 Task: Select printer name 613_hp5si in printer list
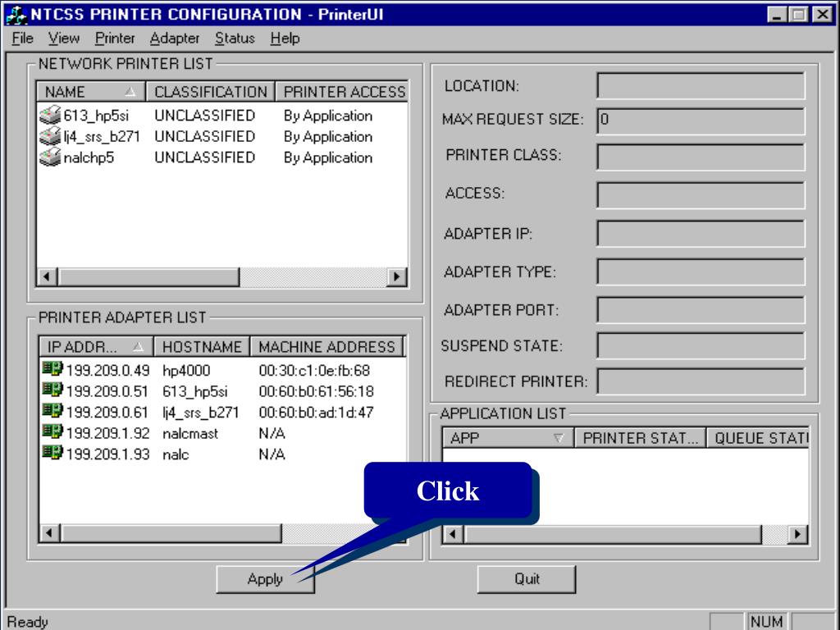pos(96,116)
